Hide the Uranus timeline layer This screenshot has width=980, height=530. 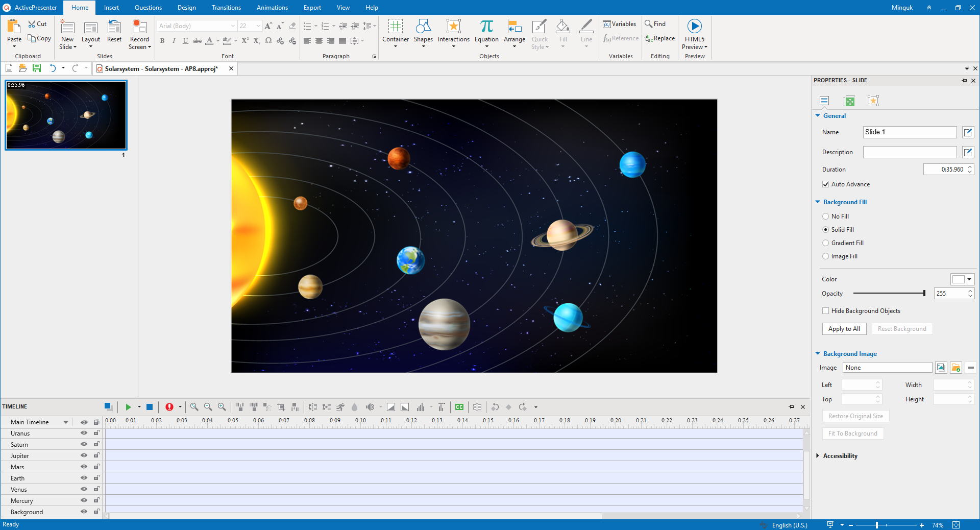pyautogui.click(x=84, y=433)
